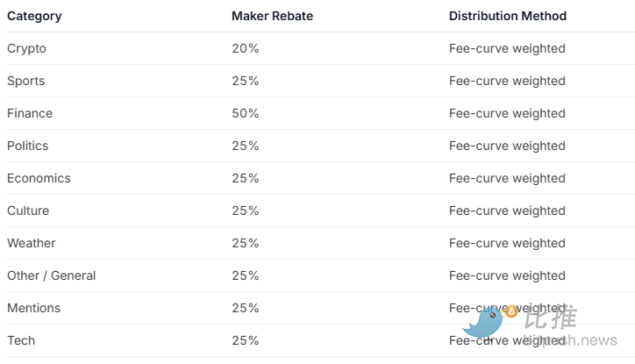This screenshot has height=364, width=635.
Task: Select the Economics category cell
Action: pyautogui.click(x=39, y=178)
